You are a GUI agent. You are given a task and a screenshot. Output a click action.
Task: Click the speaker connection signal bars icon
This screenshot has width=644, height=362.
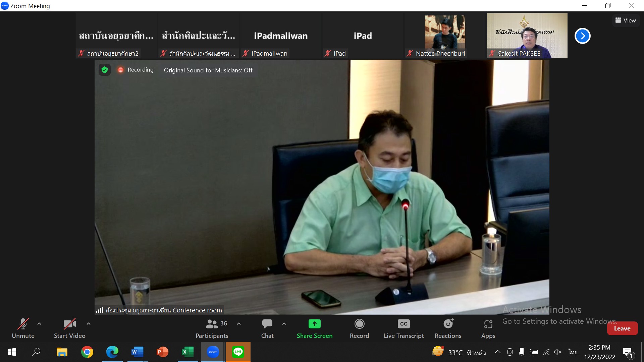pyautogui.click(x=100, y=310)
